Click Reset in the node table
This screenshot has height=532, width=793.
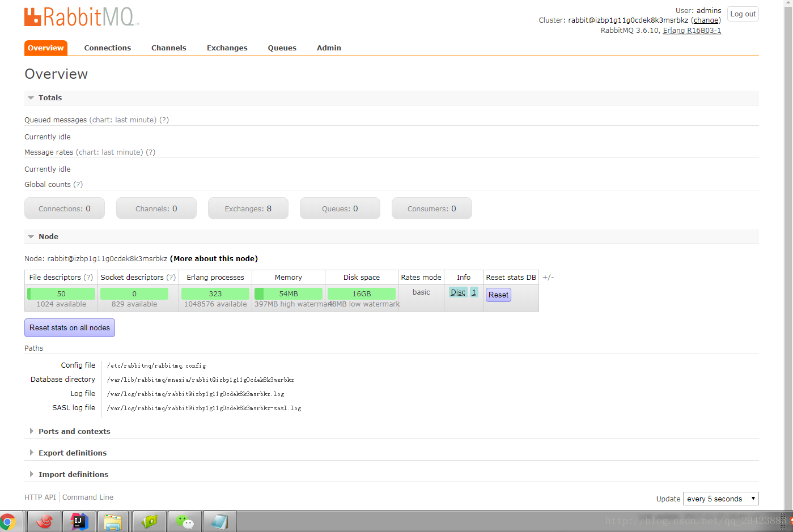[x=498, y=295]
